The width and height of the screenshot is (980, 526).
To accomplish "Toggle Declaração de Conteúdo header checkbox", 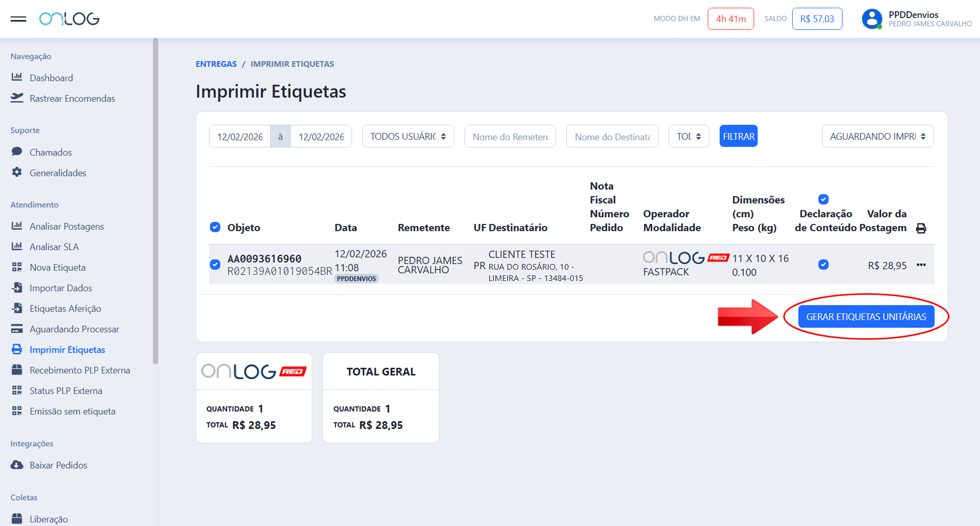I will pos(823,199).
